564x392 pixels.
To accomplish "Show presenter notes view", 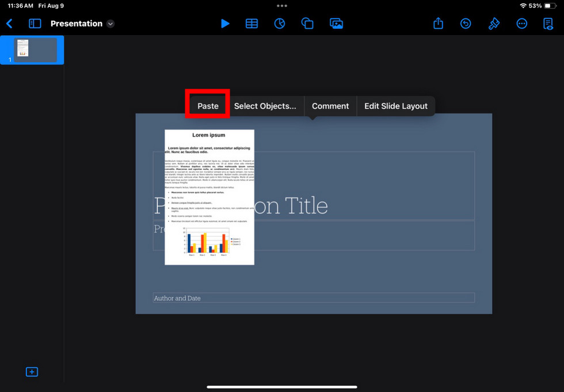I will [x=547, y=24].
